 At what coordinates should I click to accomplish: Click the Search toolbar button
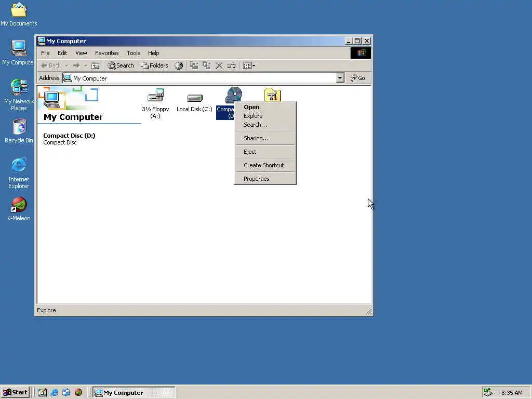tap(121, 65)
